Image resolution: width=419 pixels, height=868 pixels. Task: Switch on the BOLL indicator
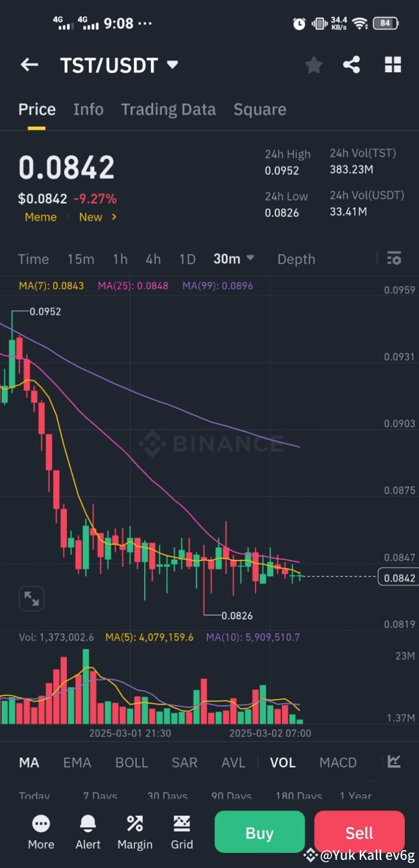click(x=131, y=762)
